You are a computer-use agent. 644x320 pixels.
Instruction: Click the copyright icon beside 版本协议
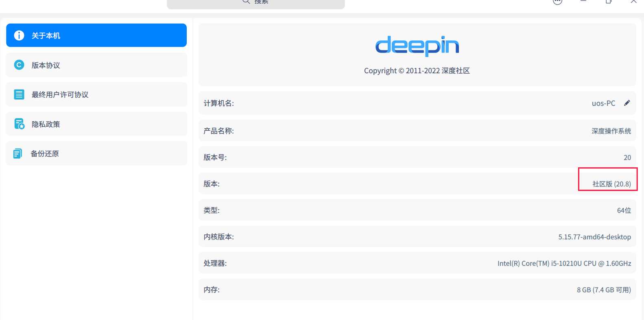tap(19, 65)
